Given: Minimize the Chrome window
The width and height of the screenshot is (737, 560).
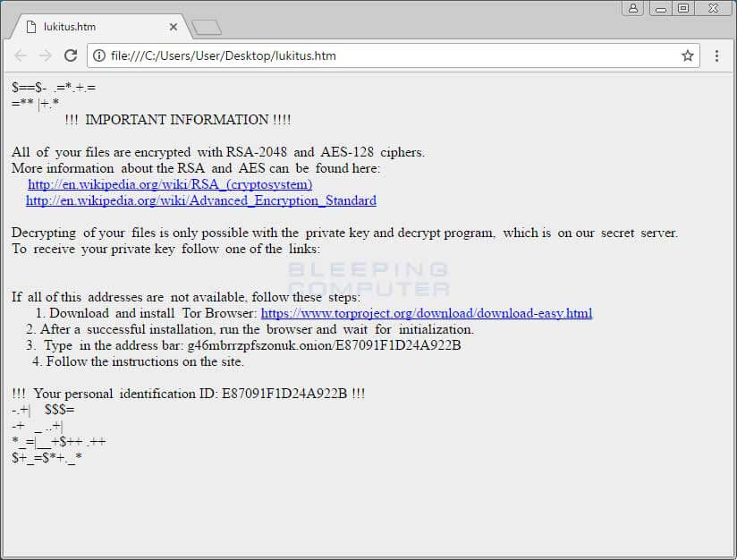Looking at the screenshot, I should click(661, 8).
